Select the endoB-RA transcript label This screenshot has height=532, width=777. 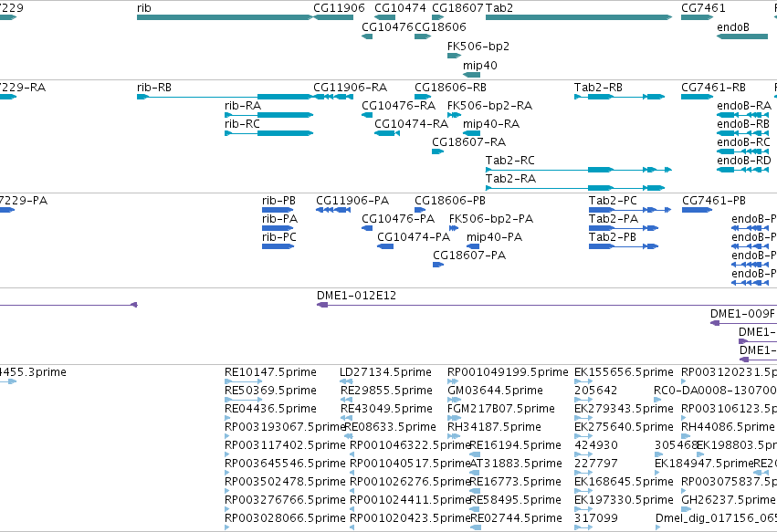(744, 106)
